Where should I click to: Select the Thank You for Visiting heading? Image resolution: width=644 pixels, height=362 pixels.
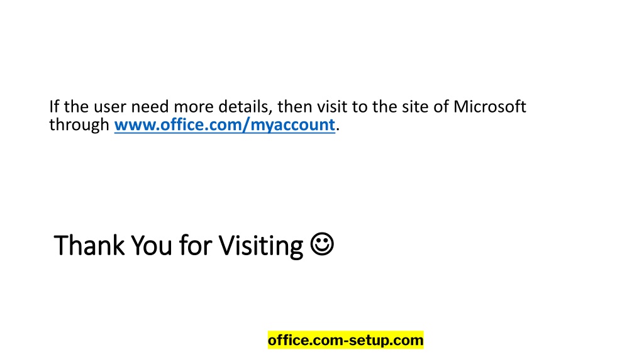click(194, 246)
